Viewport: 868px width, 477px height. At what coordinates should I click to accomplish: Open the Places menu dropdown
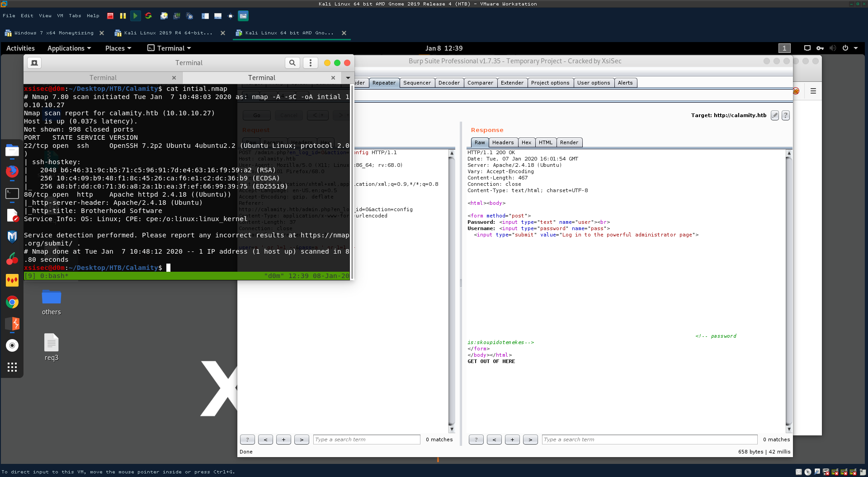point(118,48)
